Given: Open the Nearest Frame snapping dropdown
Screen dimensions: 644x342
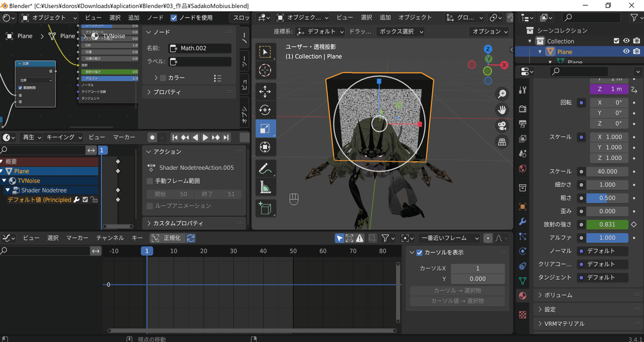Looking at the screenshot, I should [450, 238].
